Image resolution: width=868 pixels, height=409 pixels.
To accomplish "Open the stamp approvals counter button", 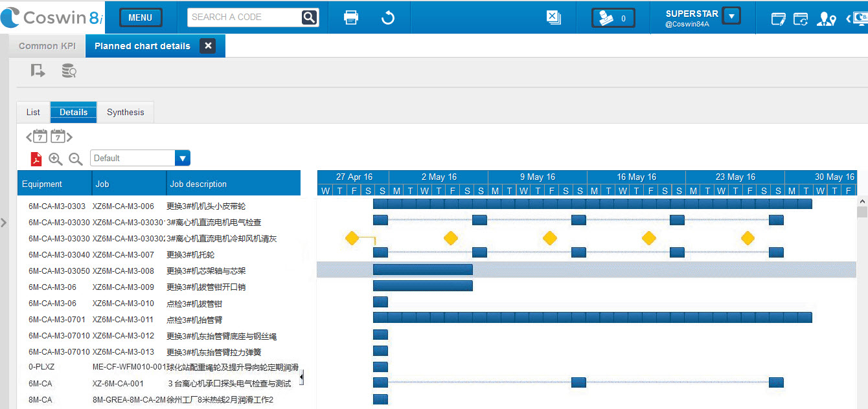I will [x=613, y=17].
